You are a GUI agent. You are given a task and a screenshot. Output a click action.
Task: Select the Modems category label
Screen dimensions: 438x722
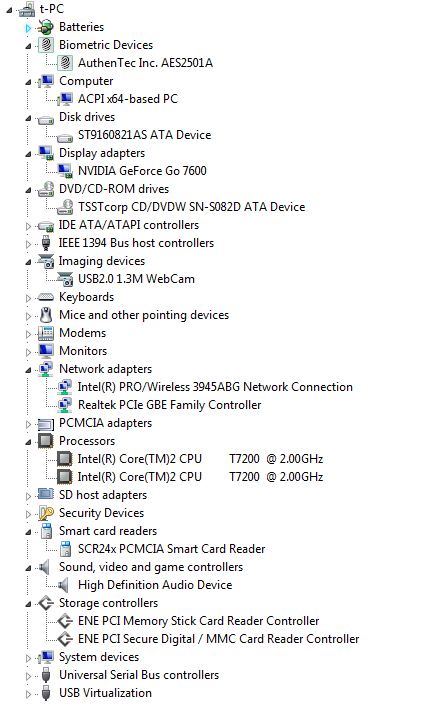82,333
